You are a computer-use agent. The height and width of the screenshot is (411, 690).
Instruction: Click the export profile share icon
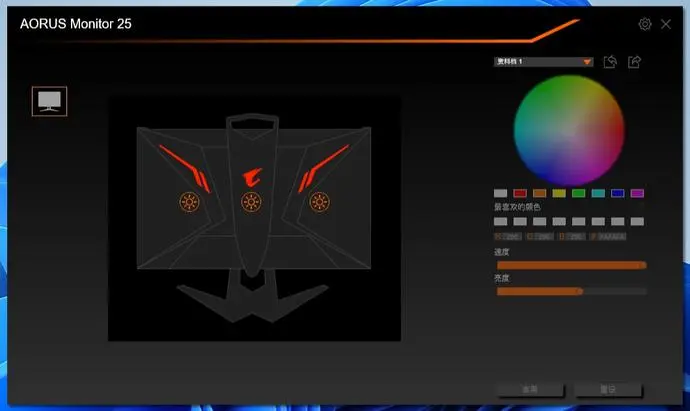[x=634, y=62]
